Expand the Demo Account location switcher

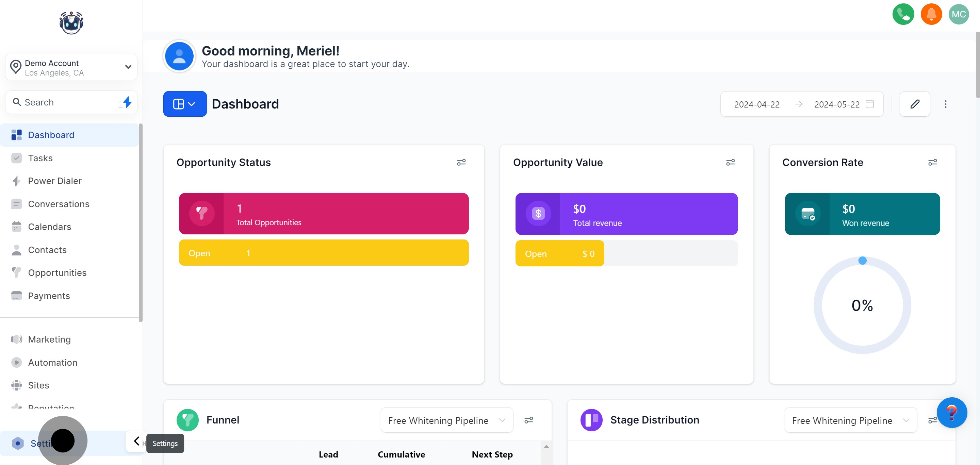coord(71,67)
